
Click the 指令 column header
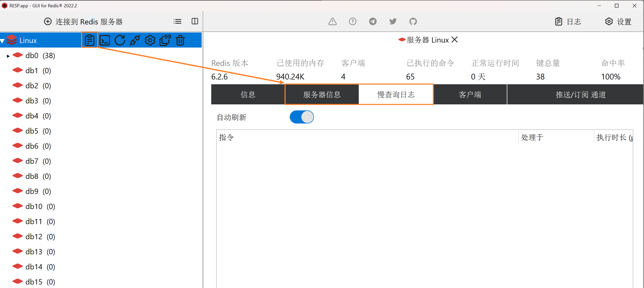pos(367,137)
